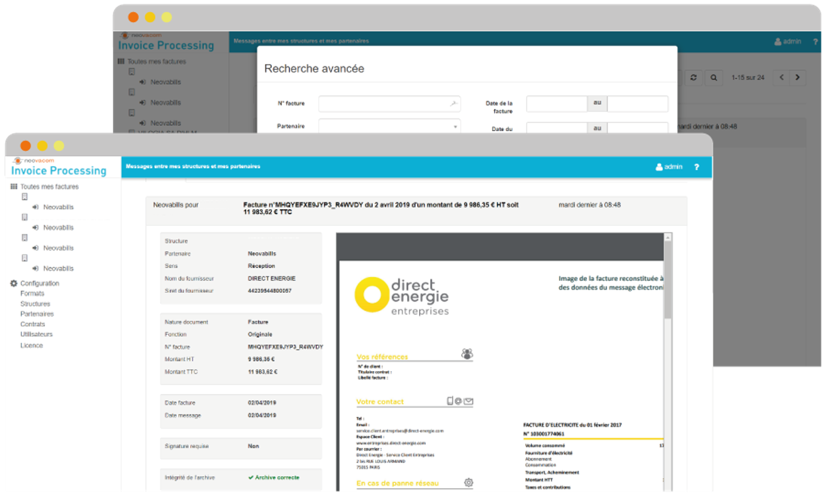825x504 pixels.
Task: Click the gear icon next to 'En cas de panne réseau'
Action: click(x=468, y=482)
